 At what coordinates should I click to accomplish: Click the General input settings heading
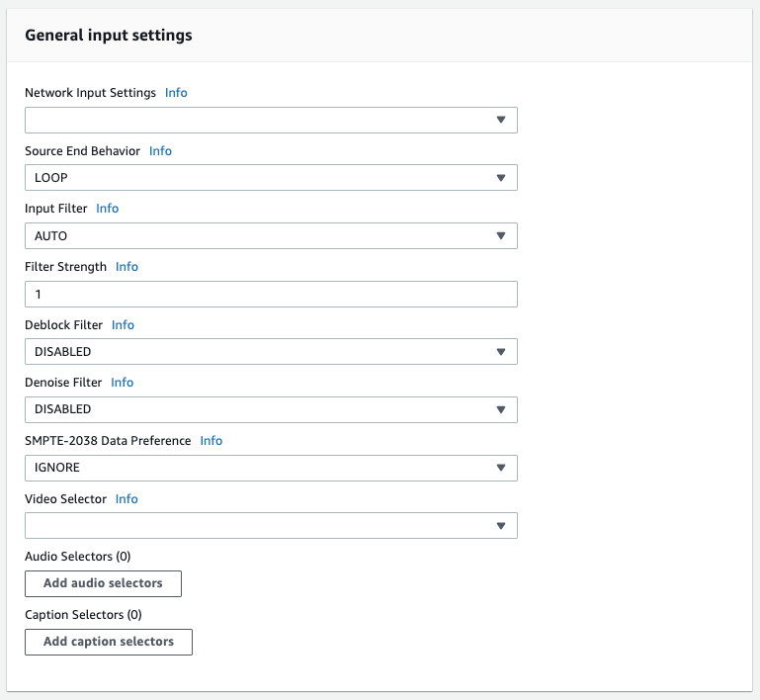click(x=109, y=36)
